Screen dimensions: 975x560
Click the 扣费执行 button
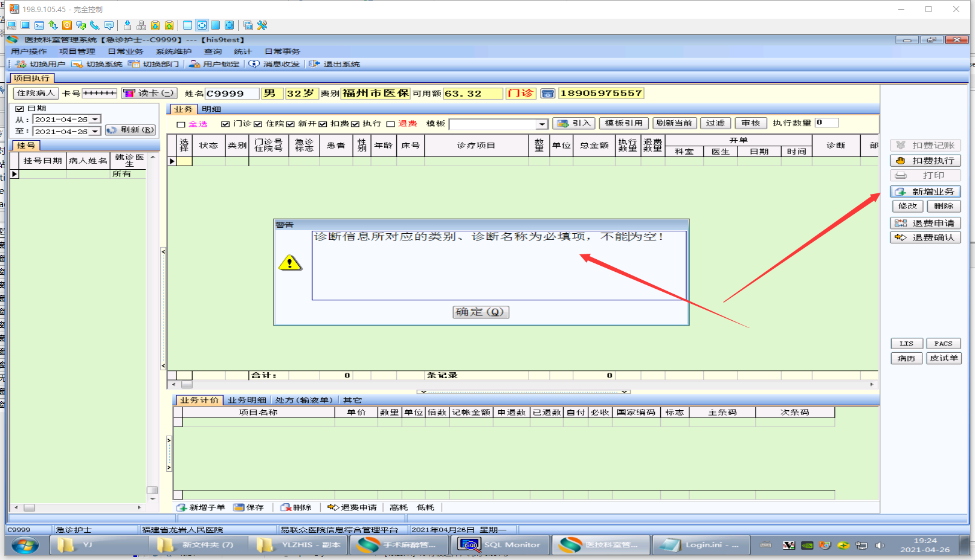(x=925, y=161)
